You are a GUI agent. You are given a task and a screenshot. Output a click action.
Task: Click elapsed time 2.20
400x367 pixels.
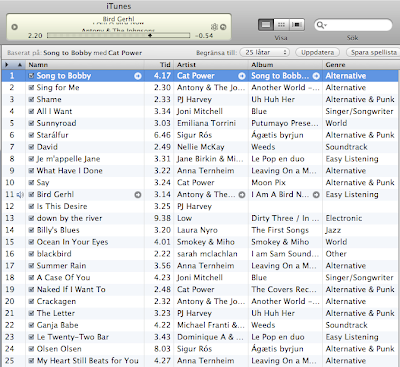35,35
